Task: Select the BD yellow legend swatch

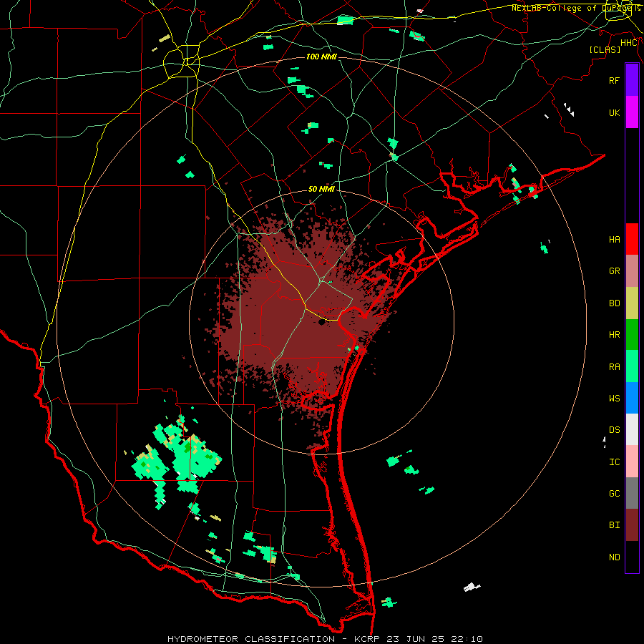Action: 632,303
